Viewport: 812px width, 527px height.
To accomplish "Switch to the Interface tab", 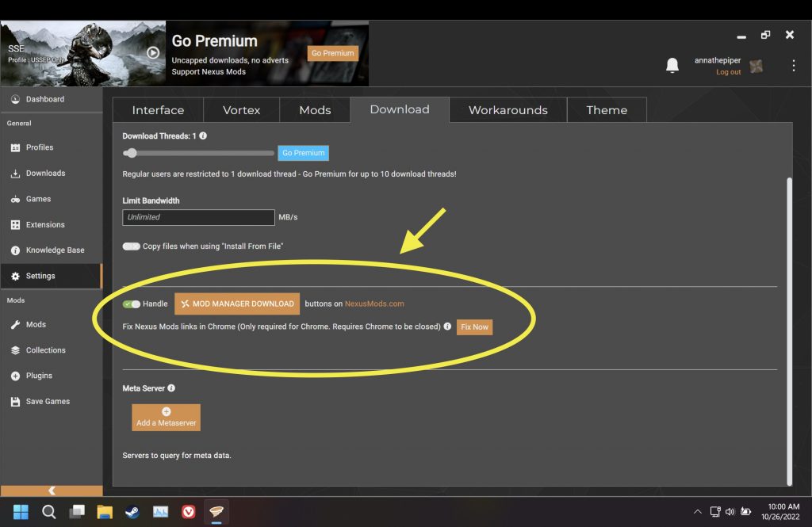I will [158, 110].
